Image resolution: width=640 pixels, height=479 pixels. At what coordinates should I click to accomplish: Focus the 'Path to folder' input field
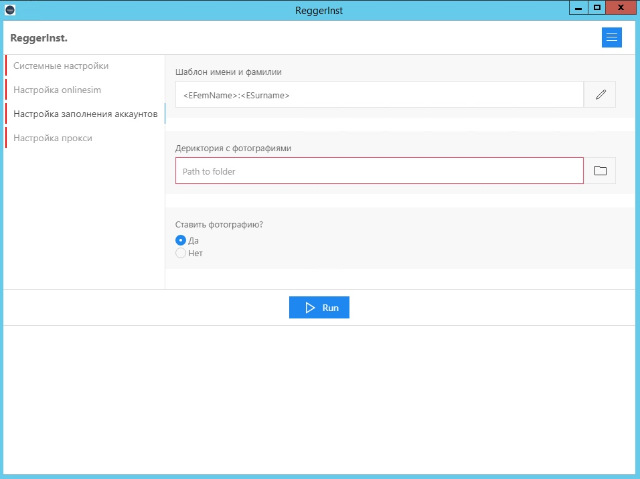pyautogui.click(x=378, y=171)
